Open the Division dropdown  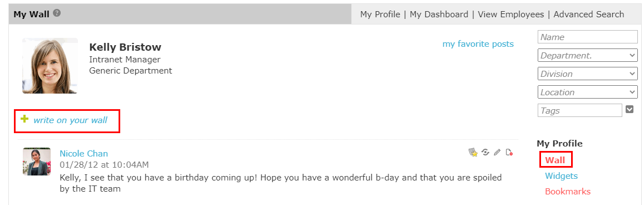point(587,74)
